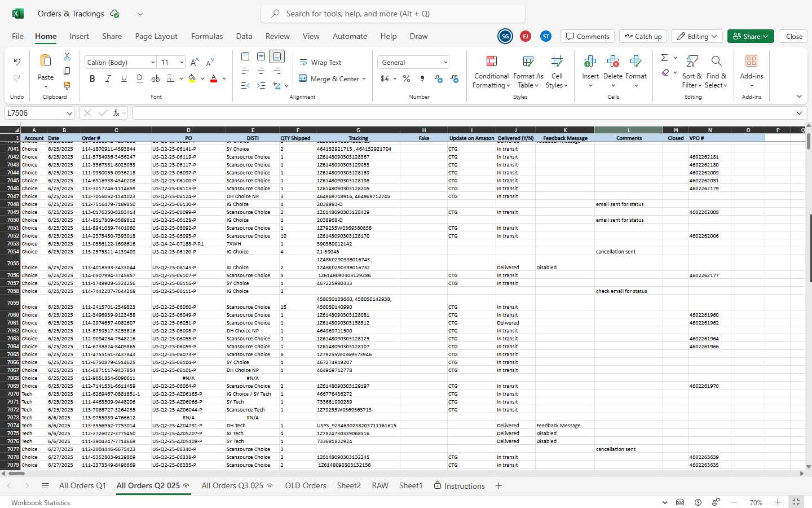Image resolution: width=812 pixels, height=508 pixels.
Task: Collapse the ribbon with the chevron
Action: click(799, 97)
